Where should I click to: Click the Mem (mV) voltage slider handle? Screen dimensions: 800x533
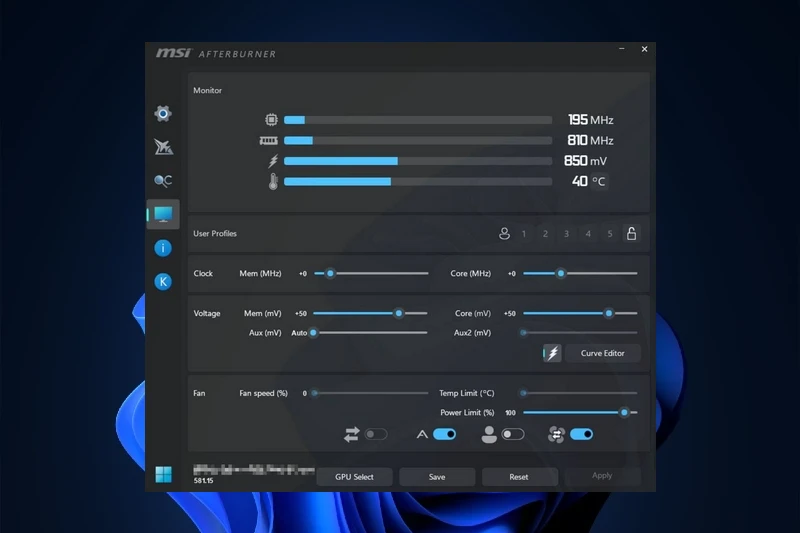coord(398,313)
